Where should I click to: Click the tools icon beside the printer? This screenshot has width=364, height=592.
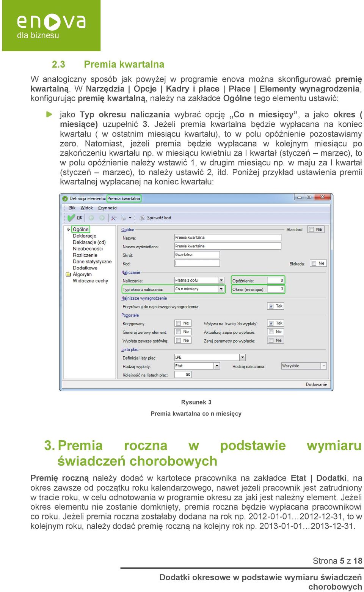113,218
